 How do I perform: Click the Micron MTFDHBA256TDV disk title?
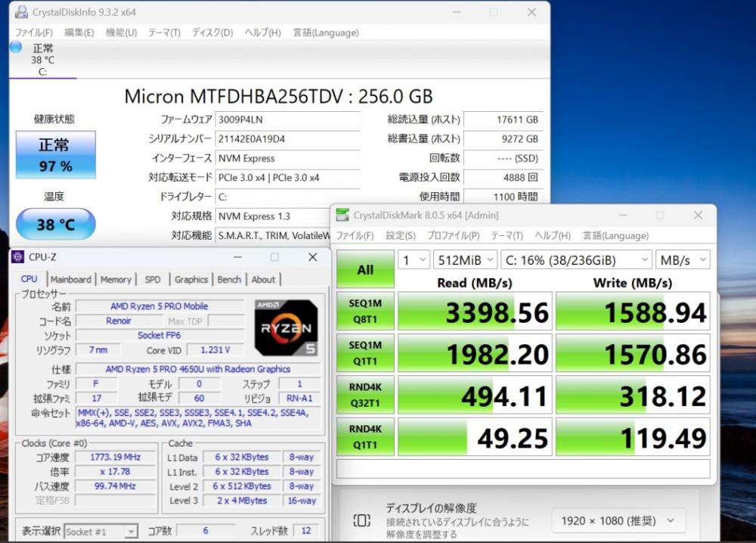point(279,97)
